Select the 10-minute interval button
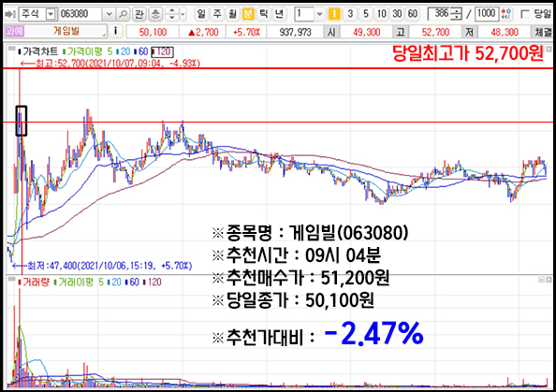 [382, 14]
